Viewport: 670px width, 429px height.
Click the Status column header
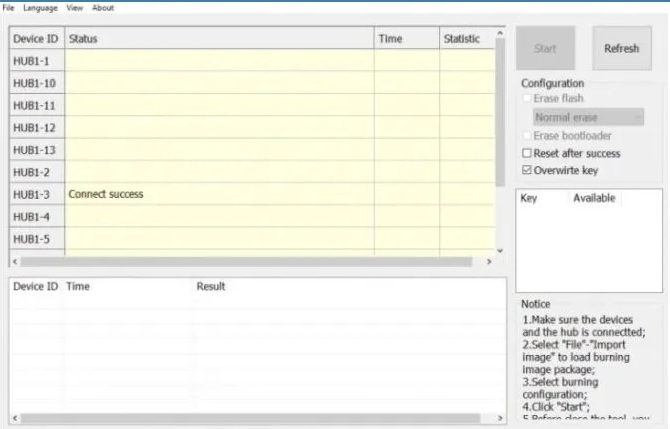point(219,38)
